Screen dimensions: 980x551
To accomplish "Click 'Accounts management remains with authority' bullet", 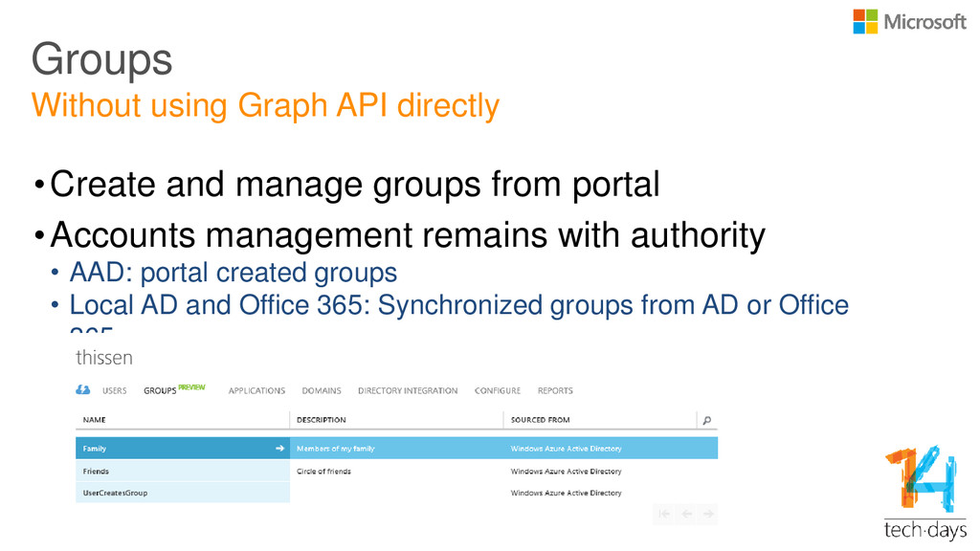I will 408,236.
